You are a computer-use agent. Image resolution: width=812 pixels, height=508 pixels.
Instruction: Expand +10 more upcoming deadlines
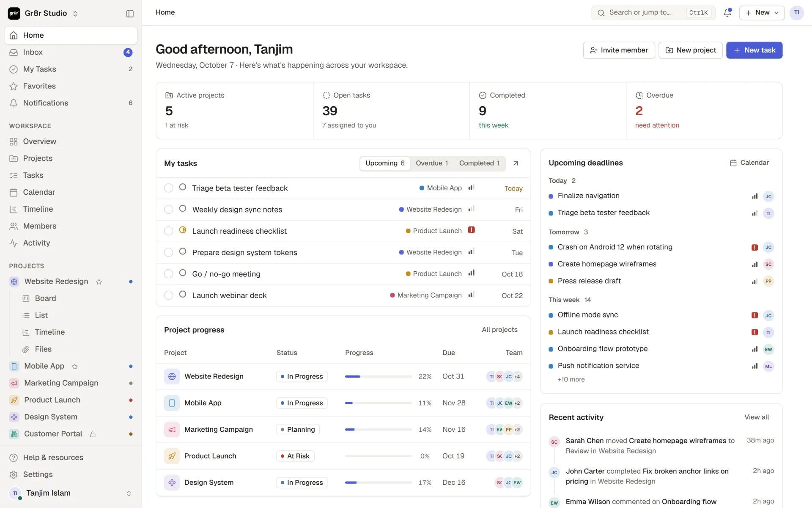(x=571, y=380)
